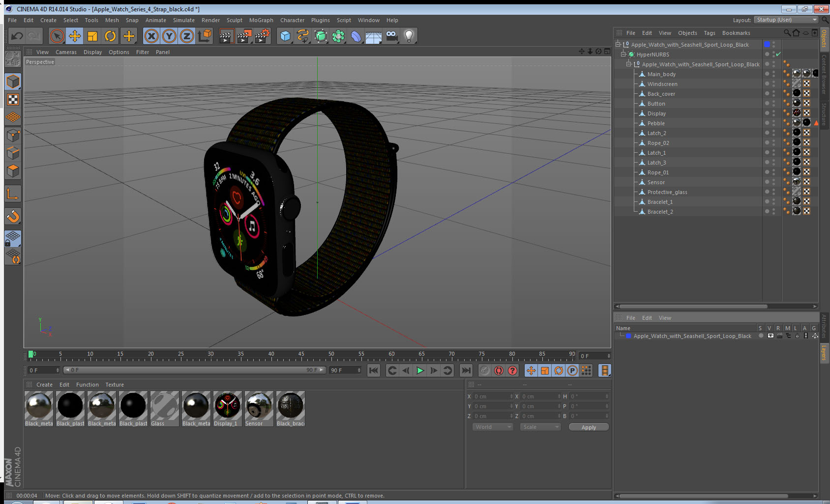This screenshot has width=830, height=504.
Task: Play the animation forward
Action: pyautogui.click(x=420, y=370)
